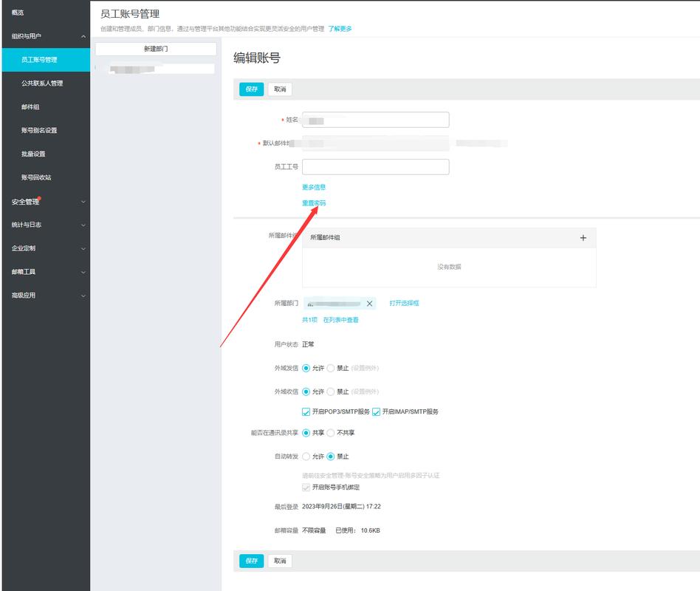Viewport: 700px width, 591px height.
Task: Select 禁止 for 外域收信
Action: point(331,392)
